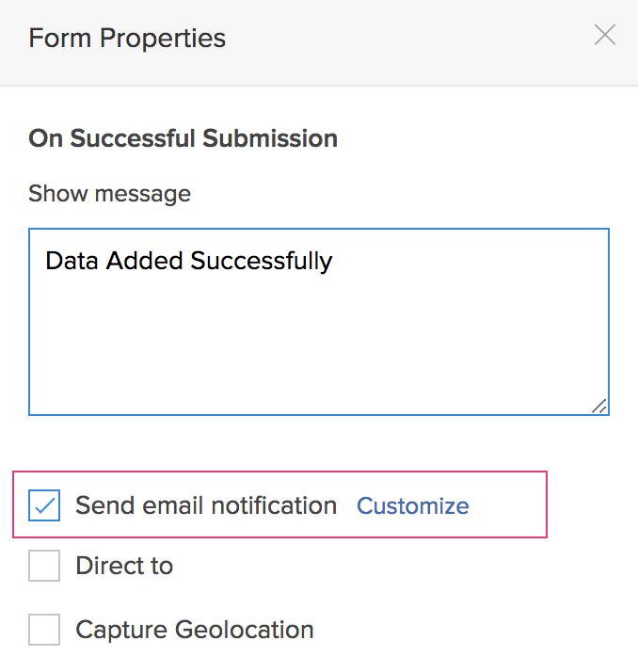The image size is (638, 672).
Task: Click the 'Form Properties' panel title
Action: coord(127,39)
